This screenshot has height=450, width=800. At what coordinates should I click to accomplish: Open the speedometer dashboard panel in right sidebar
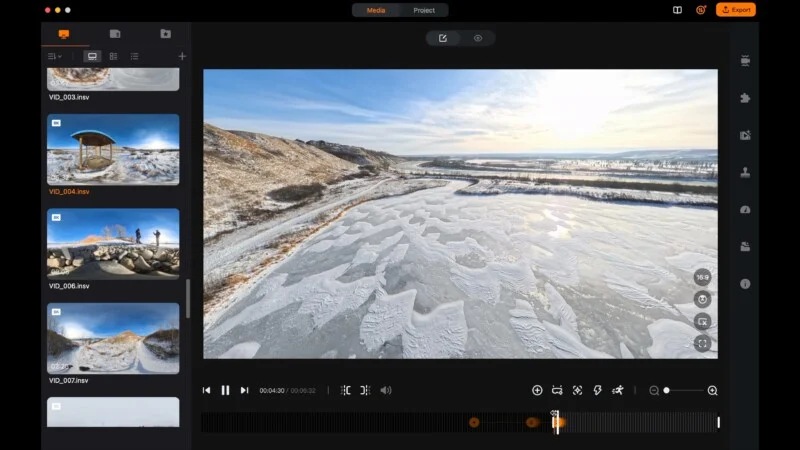coord(745,210)
